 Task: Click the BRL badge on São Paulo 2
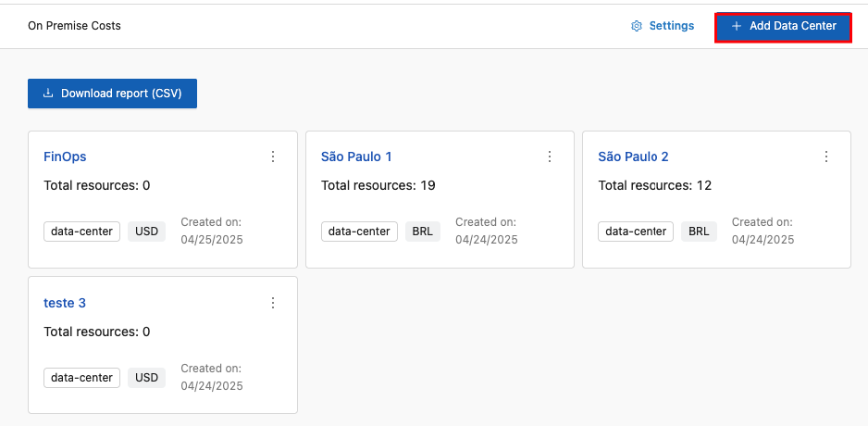tap(699, 231)
